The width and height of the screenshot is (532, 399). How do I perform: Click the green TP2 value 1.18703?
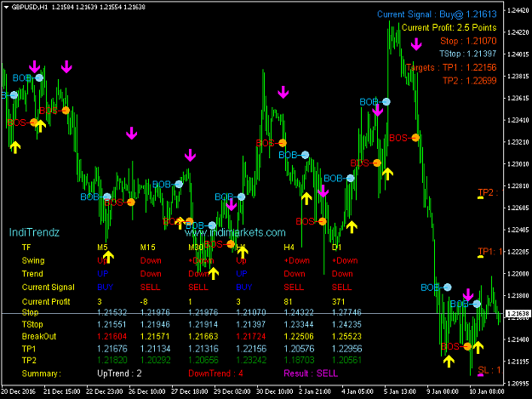pos(299,361)
